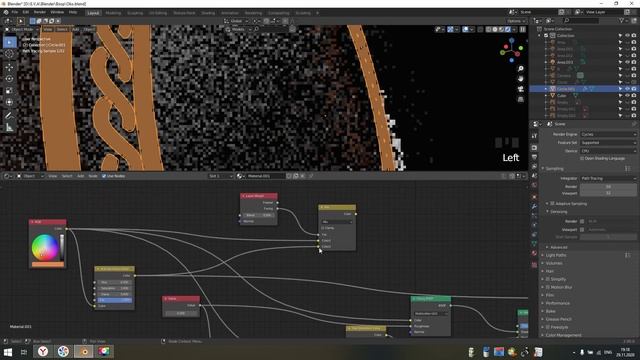The image size is (640, 360).
Task: Select the Annotate tool
Action: [x=9, y=116]
